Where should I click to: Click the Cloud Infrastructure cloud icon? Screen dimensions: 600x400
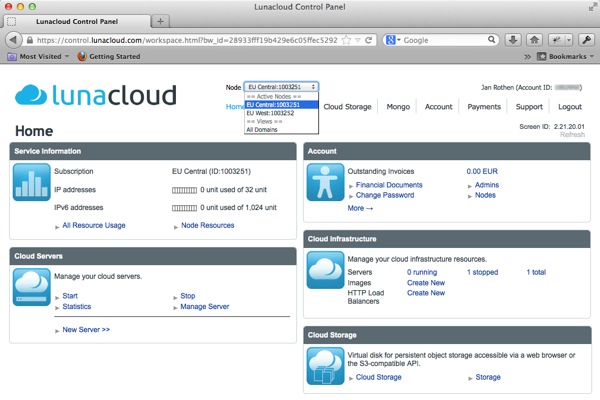tap(325, 270)
